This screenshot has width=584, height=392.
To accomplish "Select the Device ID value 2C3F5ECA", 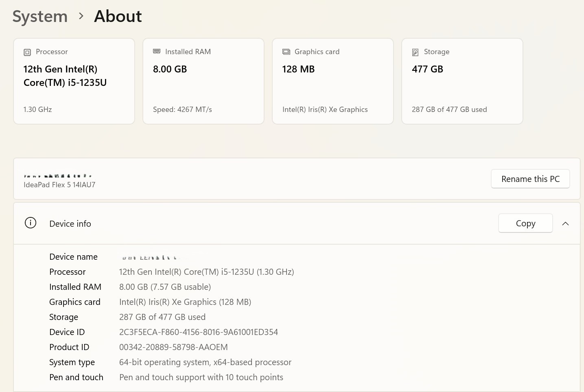I will (199, 332).
